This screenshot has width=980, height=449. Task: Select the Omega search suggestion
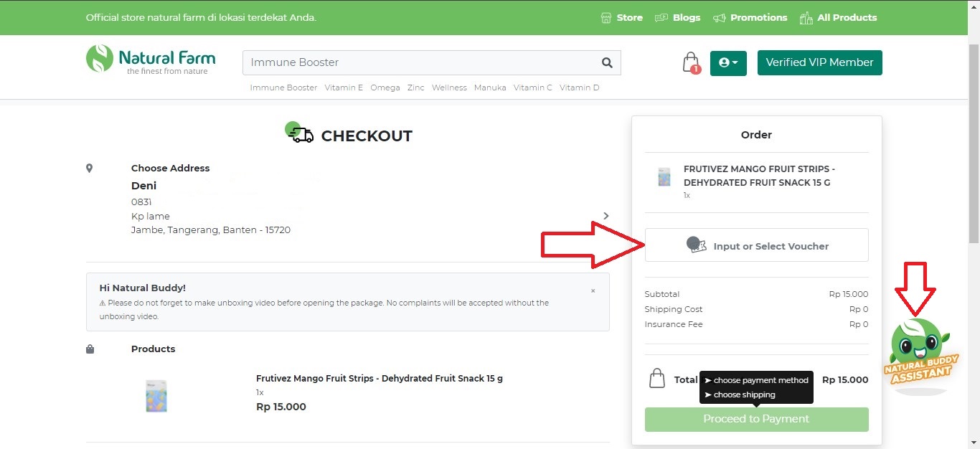point(385,88)
